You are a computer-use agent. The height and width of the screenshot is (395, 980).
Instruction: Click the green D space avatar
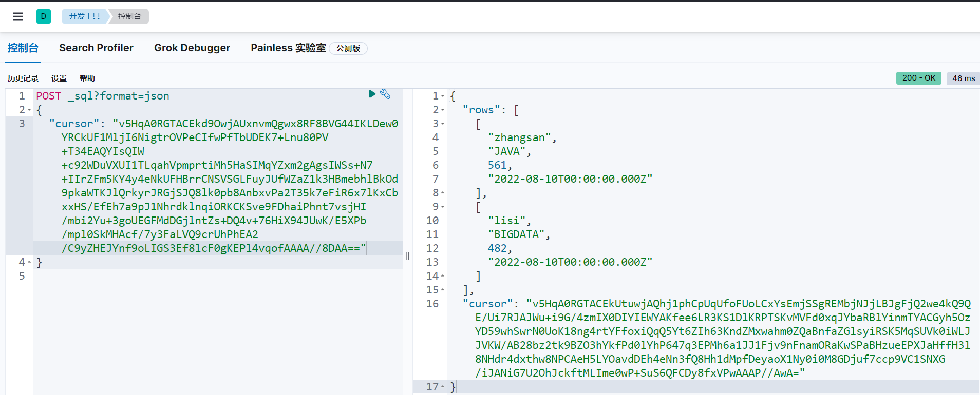(44, 16)
